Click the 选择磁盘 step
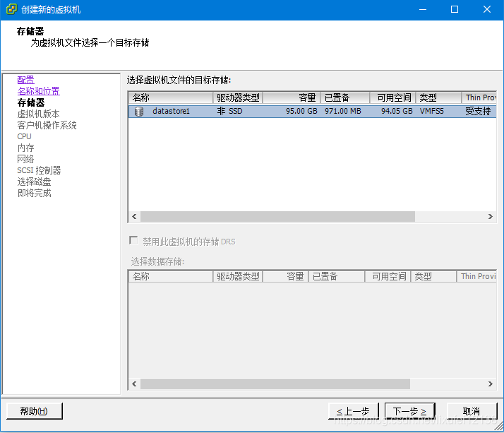 [34, 182]
